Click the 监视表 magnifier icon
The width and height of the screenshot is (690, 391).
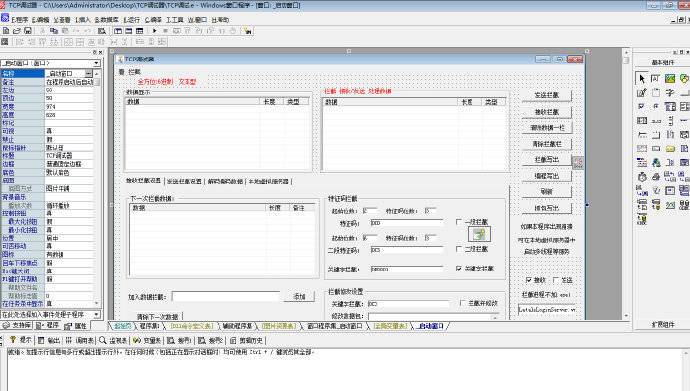tap(103, 340)
